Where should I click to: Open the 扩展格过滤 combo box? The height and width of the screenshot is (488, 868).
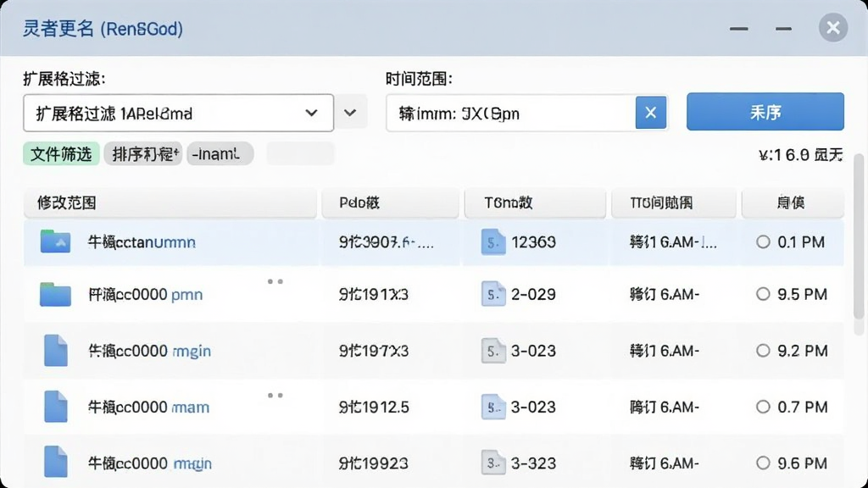pyautogui.click(x=178, y=113)
